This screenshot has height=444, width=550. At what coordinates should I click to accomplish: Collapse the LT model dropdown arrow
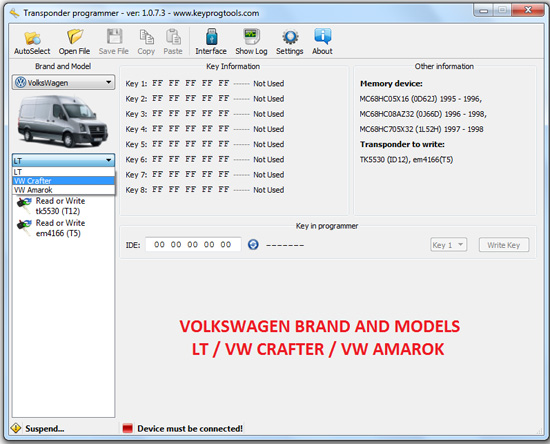click(108, 161)
